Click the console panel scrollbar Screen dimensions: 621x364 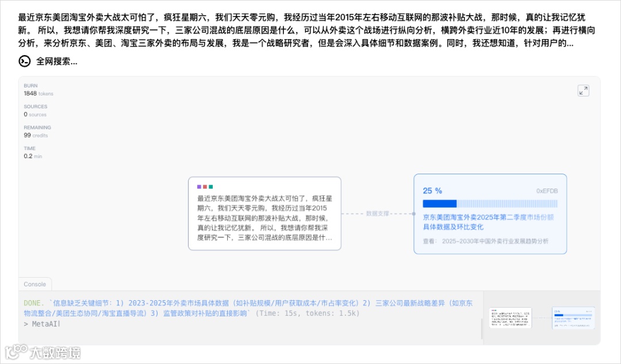click(482, 328)
